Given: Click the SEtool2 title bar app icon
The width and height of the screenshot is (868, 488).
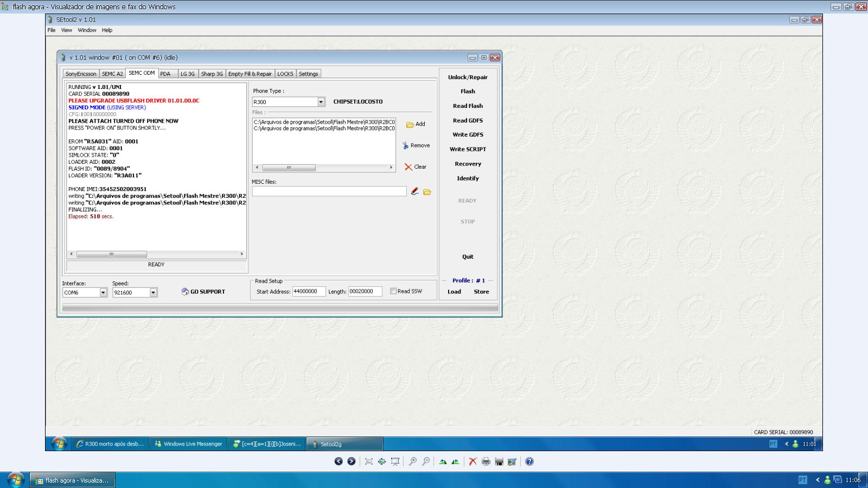Looking at the screenshot, I should click(50, 20).
